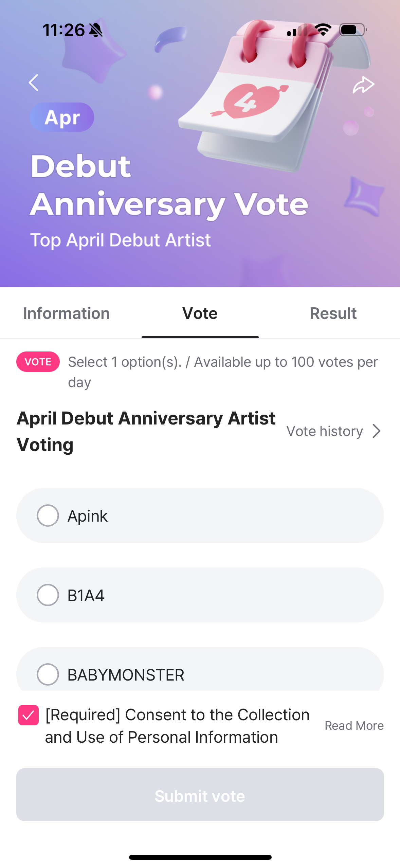Screen dimensions: 400x868
Task: Tap the pink VOTE badge
Action: pyautogui.click(x=38, y=362)
